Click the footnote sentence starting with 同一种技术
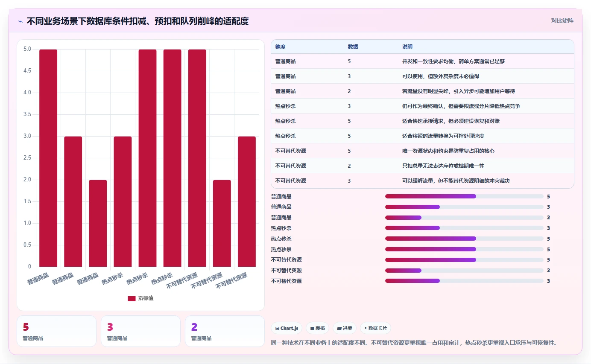 414,343
